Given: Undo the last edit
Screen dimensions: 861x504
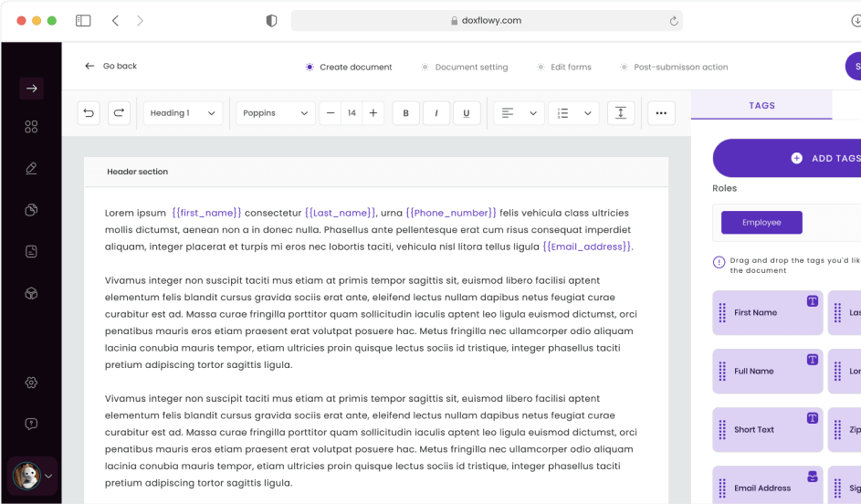Looking at the screenshot, I should click(89, 113).
